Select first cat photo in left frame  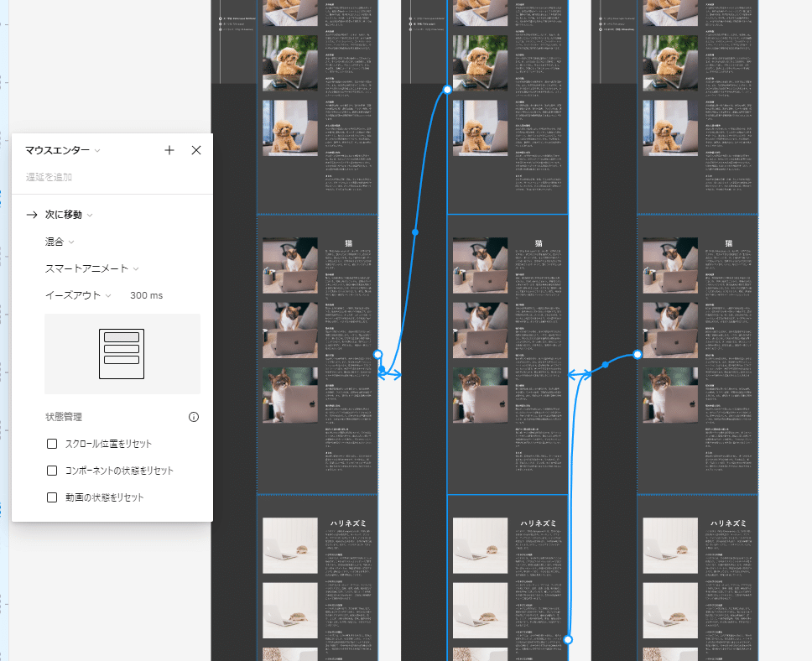[x=290, y=265]
